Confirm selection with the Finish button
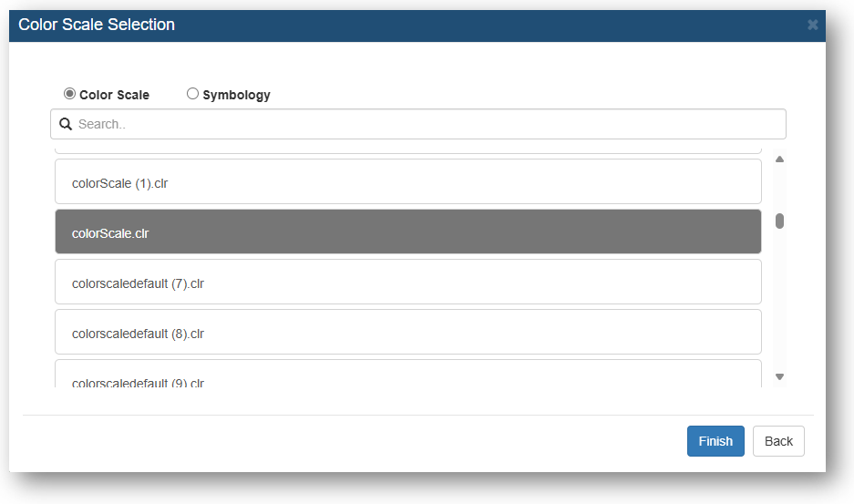The width and height of the screenshot is (854, 504). click(x=715, y=441)
